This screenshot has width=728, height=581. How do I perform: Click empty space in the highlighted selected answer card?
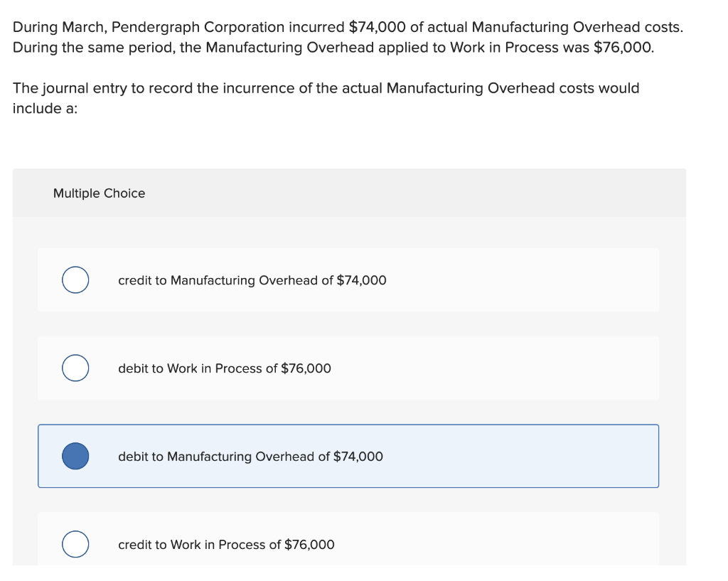pos(520,456)
